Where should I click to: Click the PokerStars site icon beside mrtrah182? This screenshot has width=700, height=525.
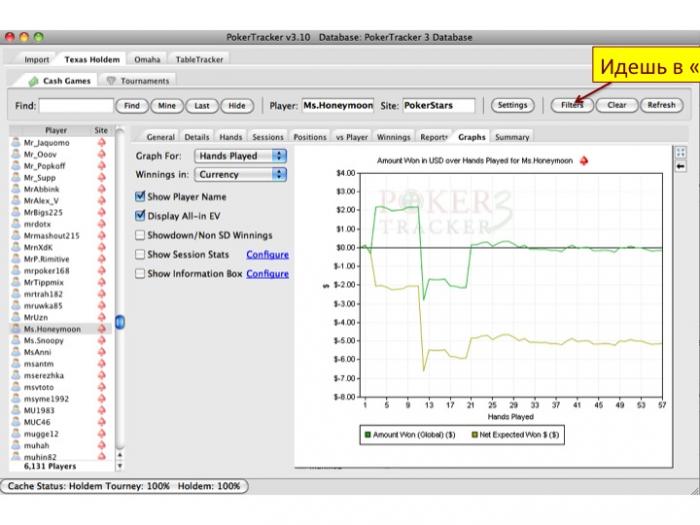pyautogui.click(x=102, y=294)
